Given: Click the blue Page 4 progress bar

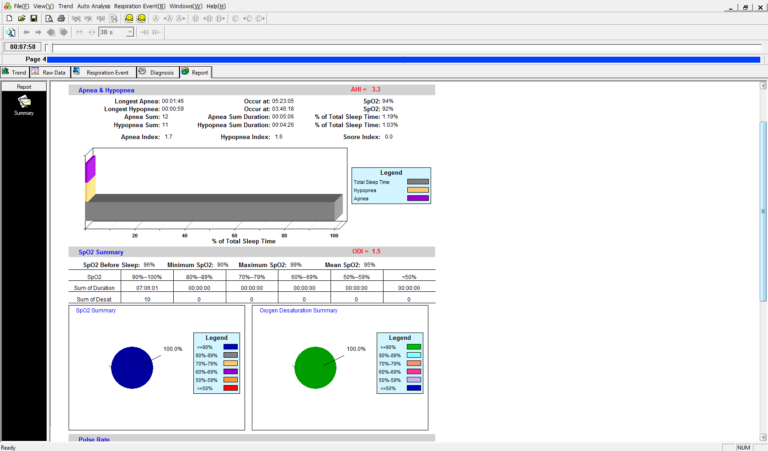Looking at the screenshot, I should coord(400,60).
